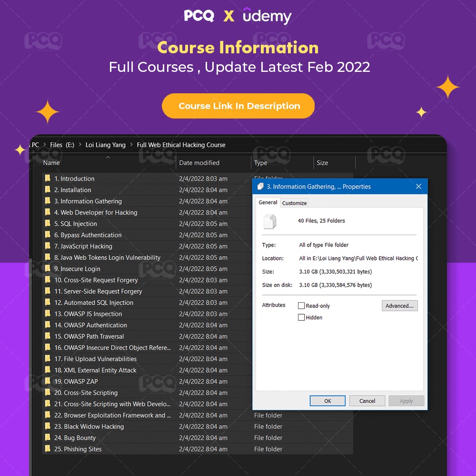The height and width of the screenshot is (476, 476).
Task: Click folder icon of 5. SQL Injection
Action: coord(48,223)
